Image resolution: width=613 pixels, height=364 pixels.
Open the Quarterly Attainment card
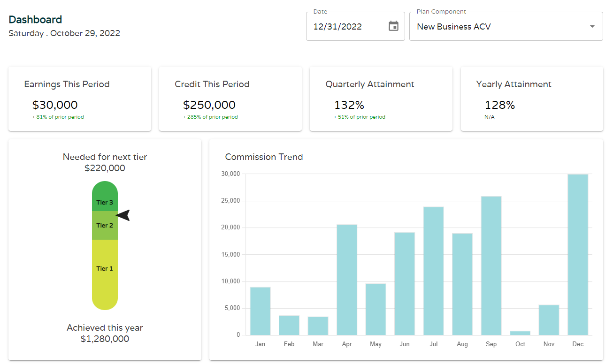click(381, 99)
